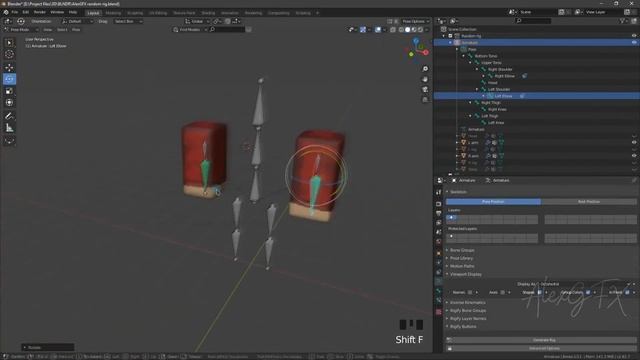Open the Window menu

tap(57, 12)
